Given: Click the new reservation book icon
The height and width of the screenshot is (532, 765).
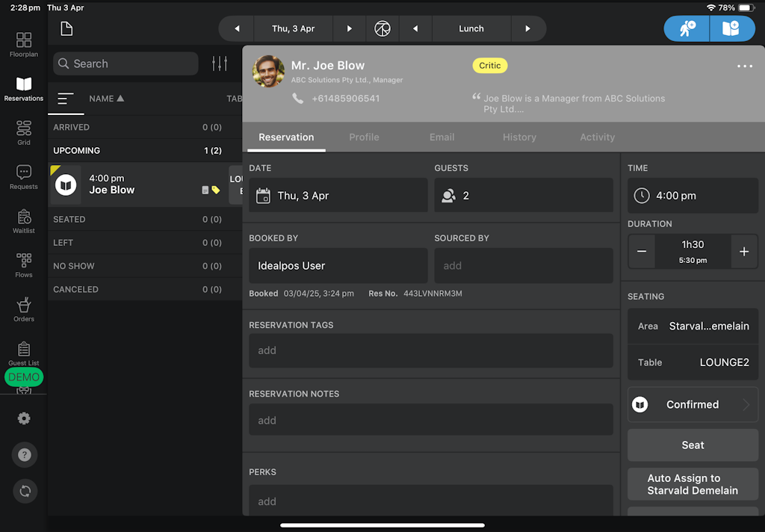Looking at the screenshot, I should 730,28.
